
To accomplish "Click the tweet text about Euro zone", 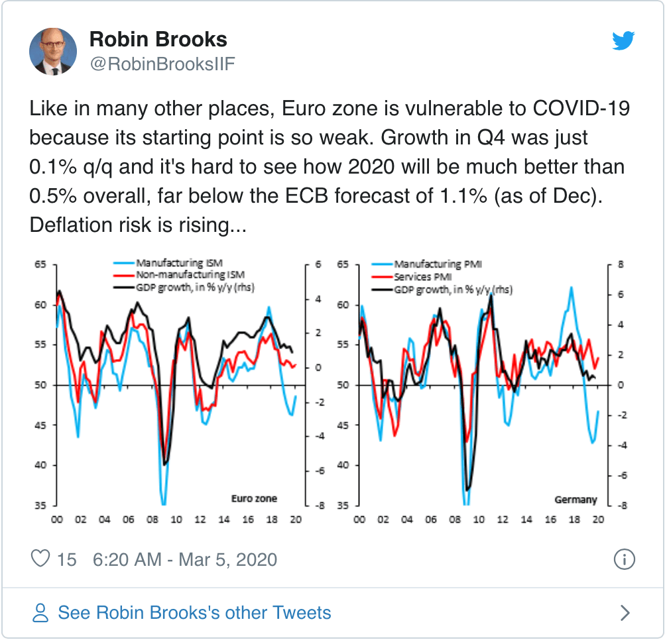I will 329,167.
